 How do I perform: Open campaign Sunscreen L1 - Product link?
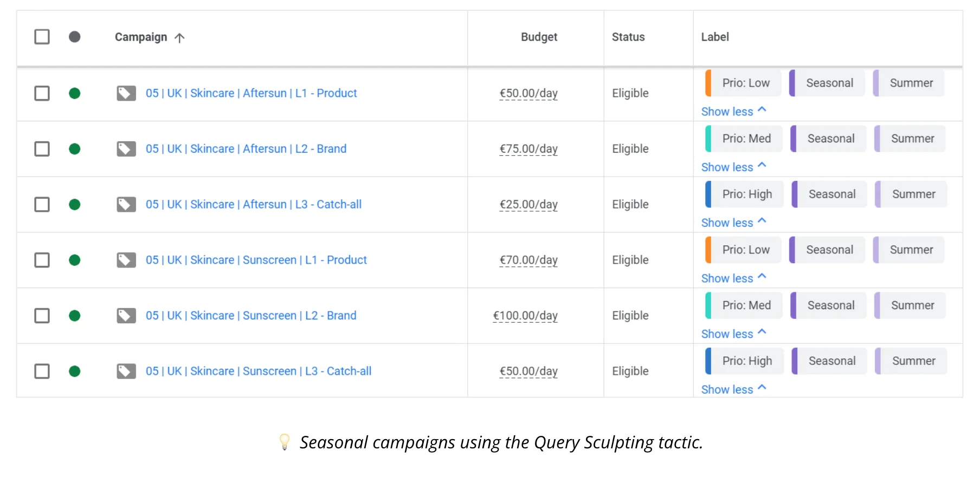coord(256,260)
